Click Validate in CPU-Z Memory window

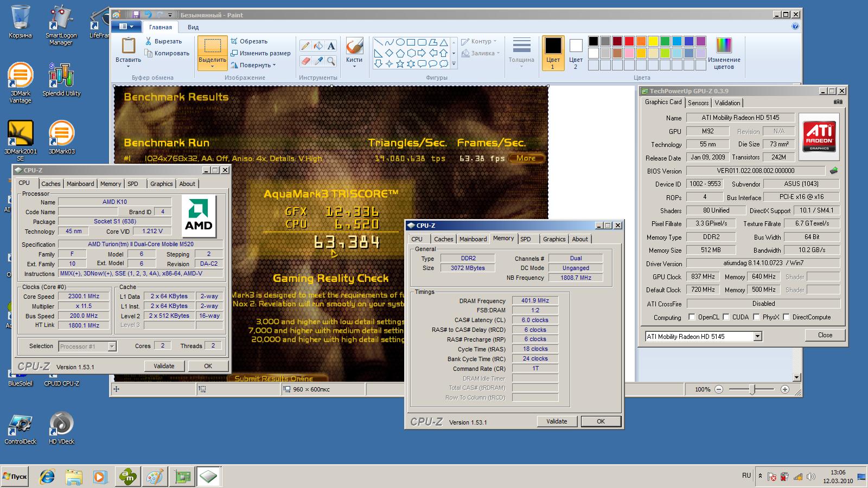[x=557, y=421]
